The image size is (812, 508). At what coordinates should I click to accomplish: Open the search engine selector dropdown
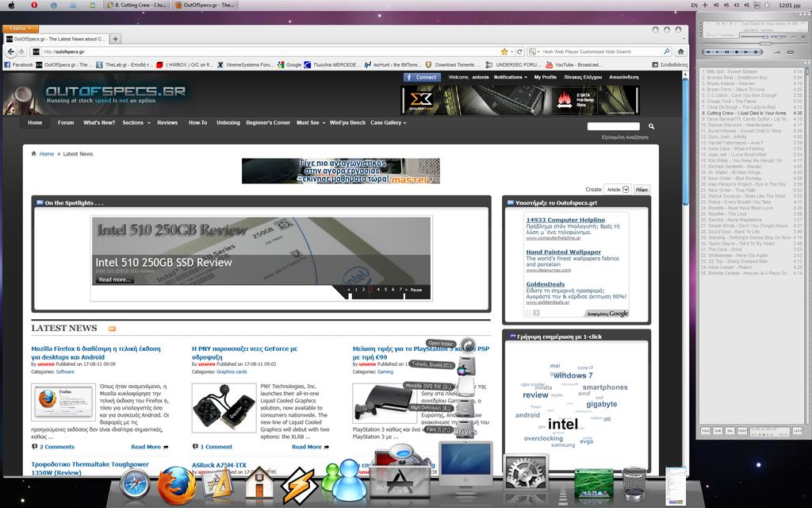534,52
